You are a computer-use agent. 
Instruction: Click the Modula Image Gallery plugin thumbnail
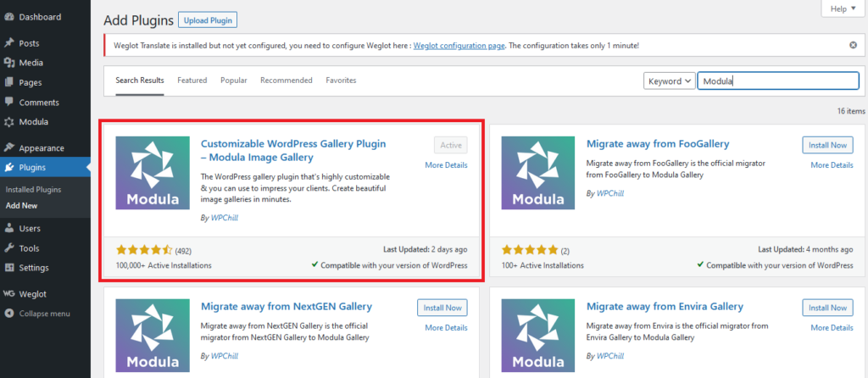[153, 183]
